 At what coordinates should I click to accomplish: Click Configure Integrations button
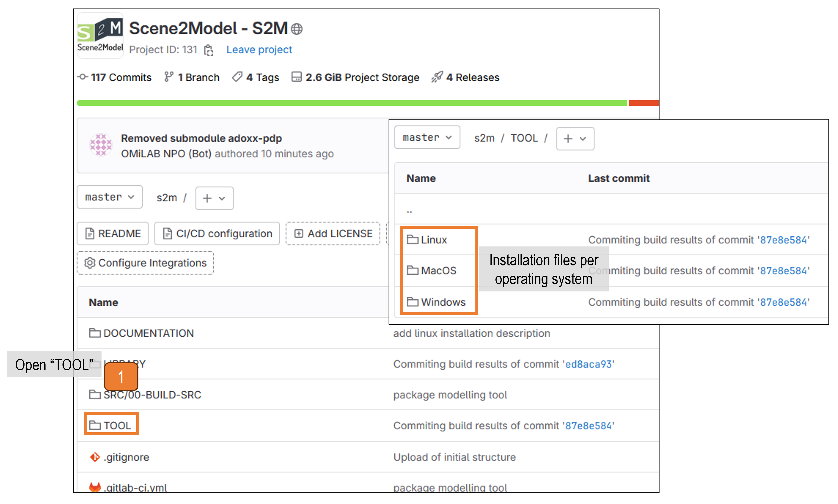[145, 263]
